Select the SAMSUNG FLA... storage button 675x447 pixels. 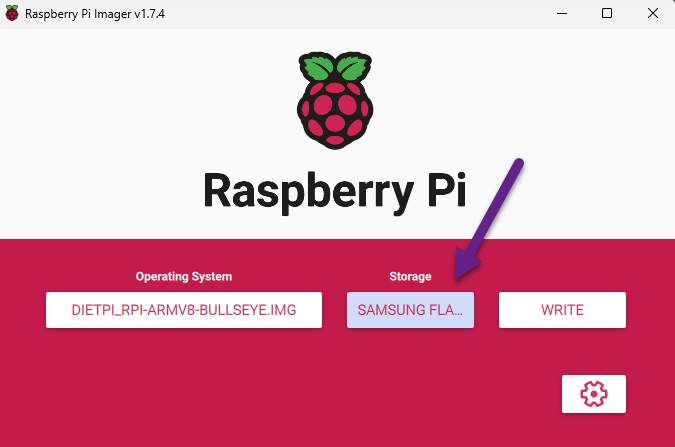pos(410,310)
